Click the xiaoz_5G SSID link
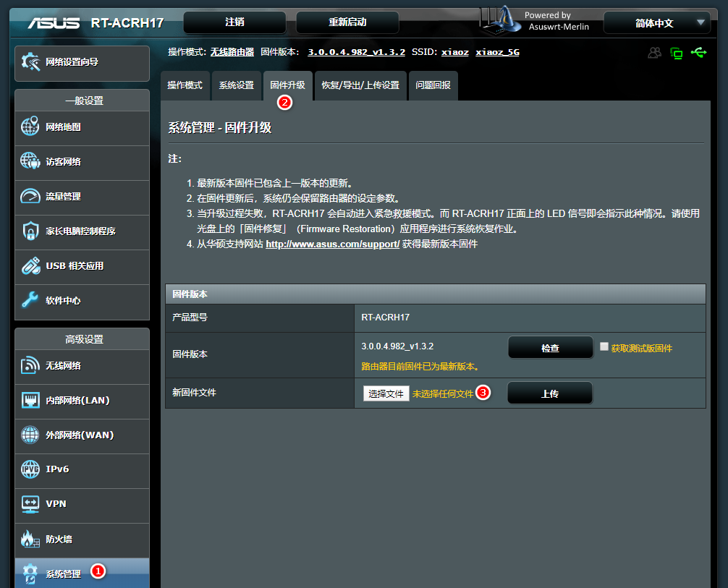Screen dimensions: 728x588 [x=497, y=52]
